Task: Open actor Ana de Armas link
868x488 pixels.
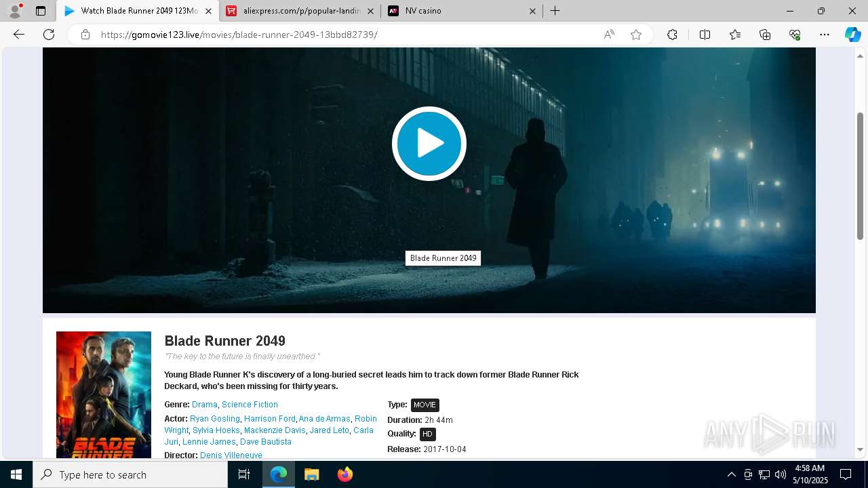Action: coord(325,419)
